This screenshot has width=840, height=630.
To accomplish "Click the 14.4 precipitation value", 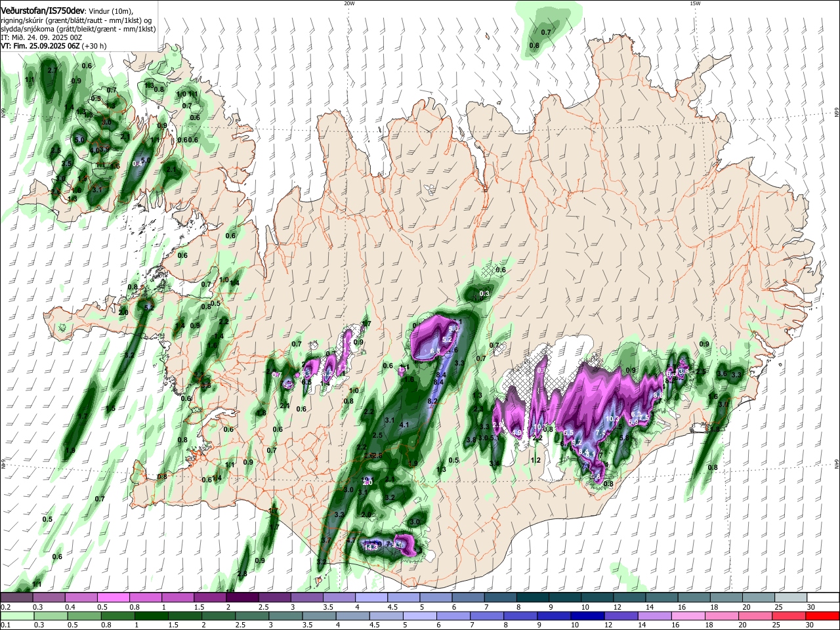I will click(x=370, y=547).
